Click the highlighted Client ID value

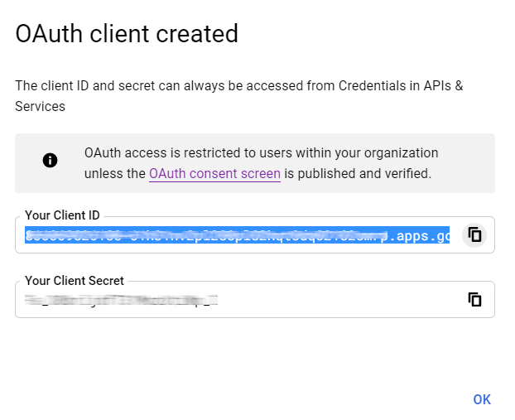tap(207, 235)
